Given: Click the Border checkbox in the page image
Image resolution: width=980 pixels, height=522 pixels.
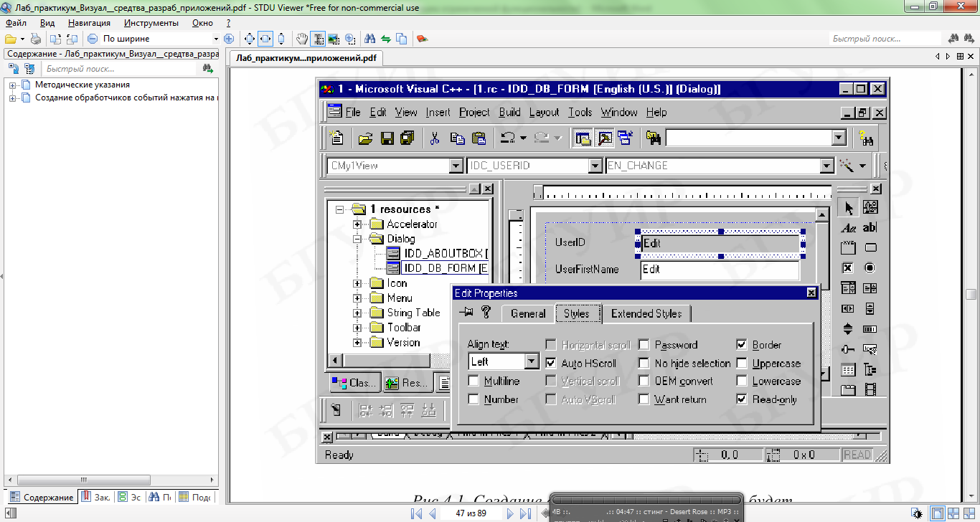Looking at the screenshot, I should pyautogui.click(x=741, y=345).
